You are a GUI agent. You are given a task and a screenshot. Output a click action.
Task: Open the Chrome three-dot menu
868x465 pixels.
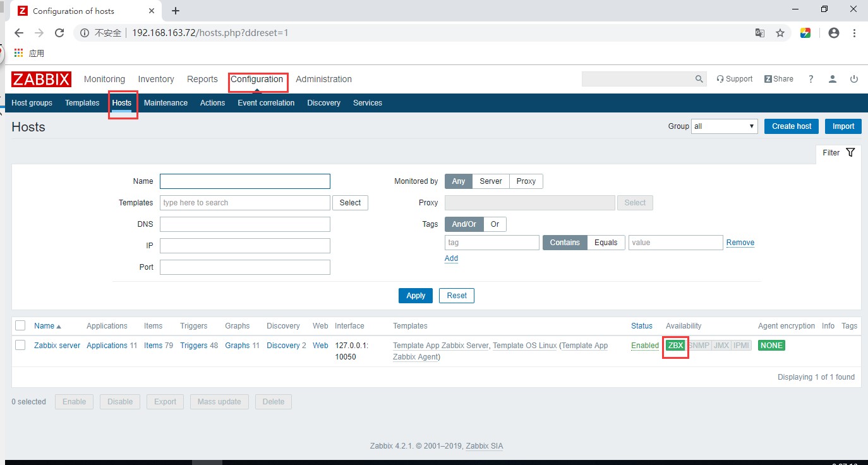[854, 33]
